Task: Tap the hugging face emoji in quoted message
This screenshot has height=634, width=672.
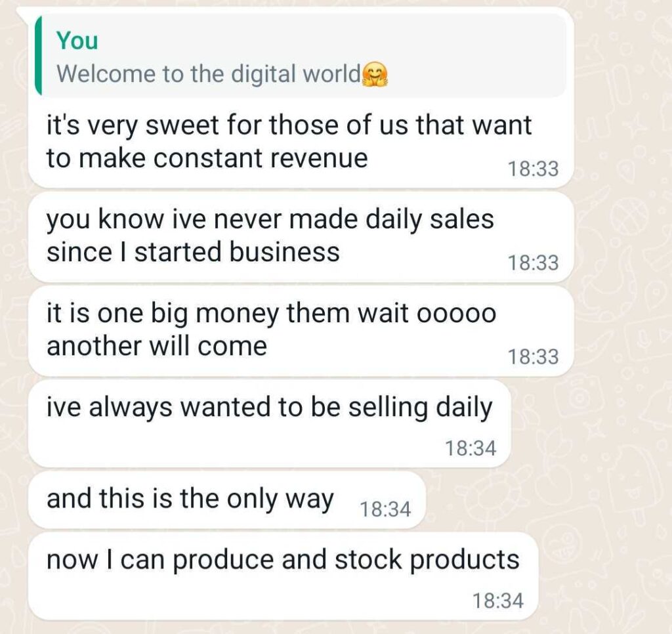Action: coord(375,74)
